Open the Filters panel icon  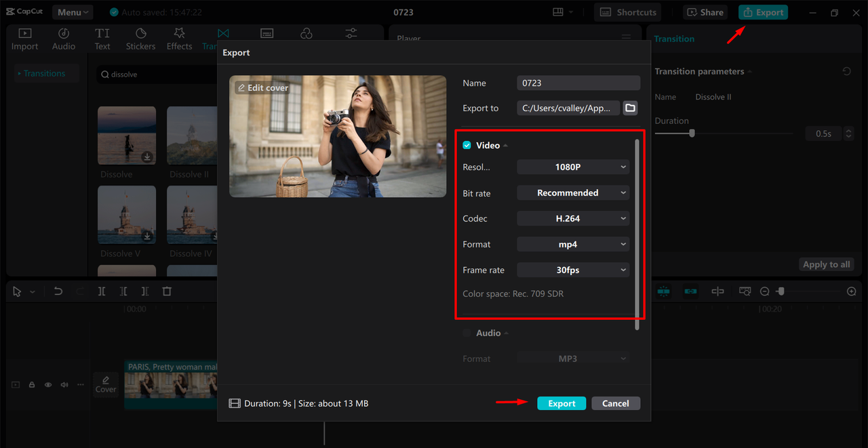coord(307,33)
